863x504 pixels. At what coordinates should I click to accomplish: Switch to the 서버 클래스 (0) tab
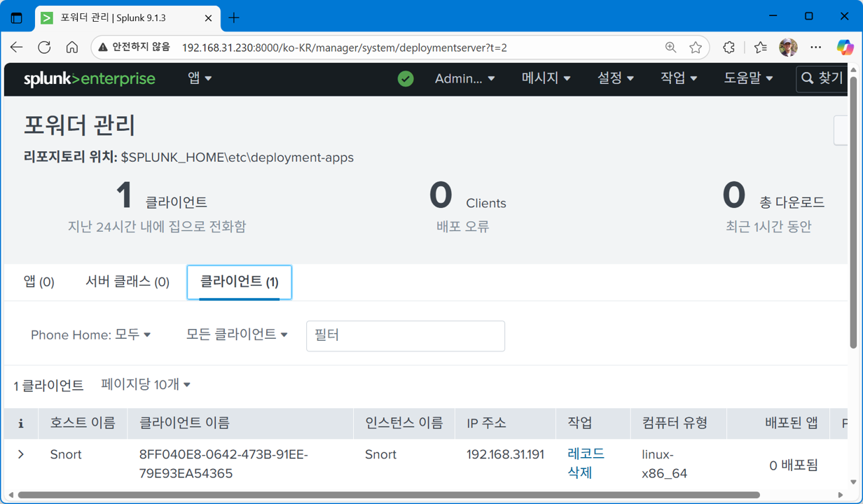126,281
